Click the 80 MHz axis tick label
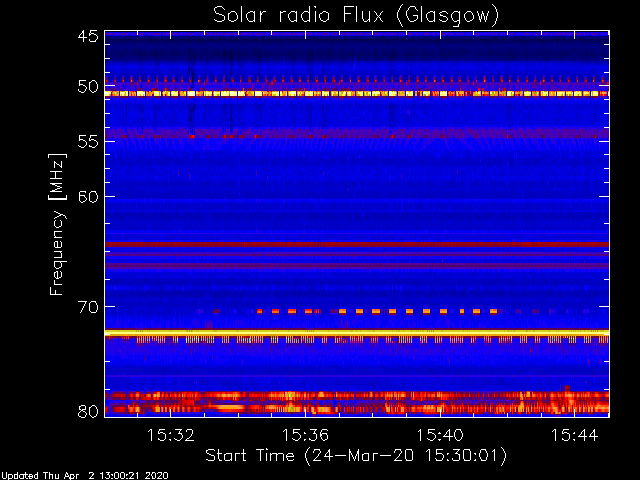The image size is (640, 480). pyautogui.click(x=88, y=411)
